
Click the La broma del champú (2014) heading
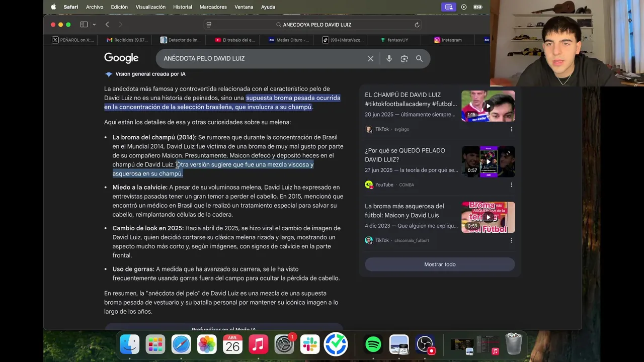tap(154, 137)
